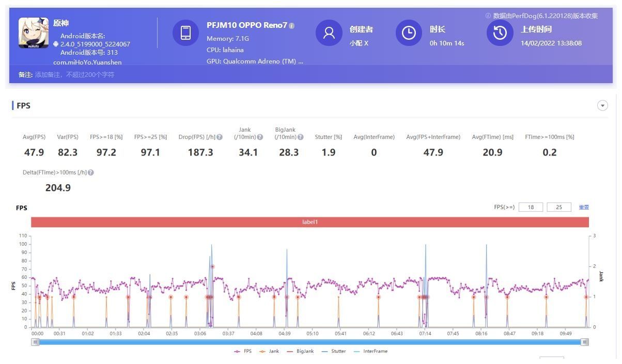Click help icon next to Delta(FTime)>100ms

(91, 173)
